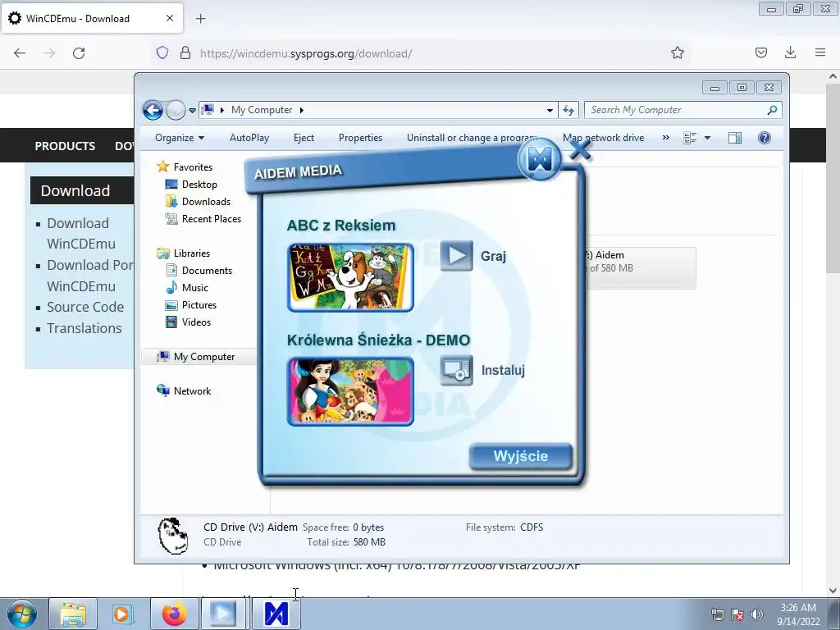840x630 pixels.
Task: Click the Save to Pocket icon
Action: pyautogui.click(x=761, y=52)
